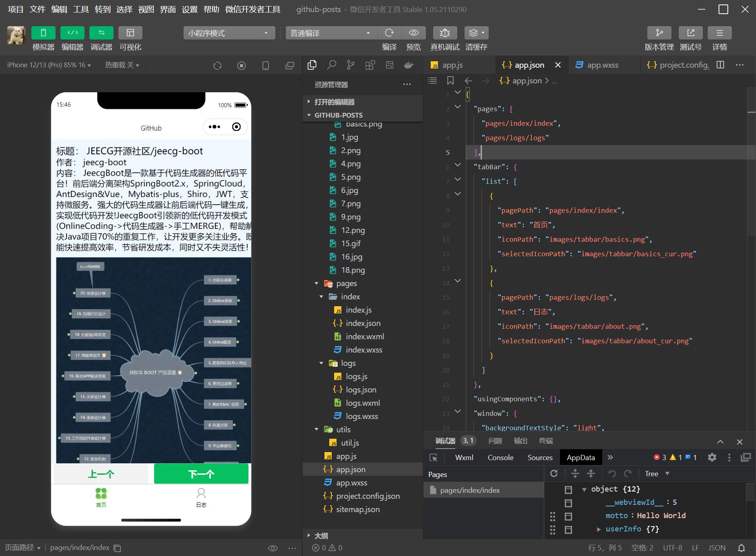Copy the page path in status bar
Image resolution: width=756 pixels, height=556 pixels.
click(x=117, y=548)
